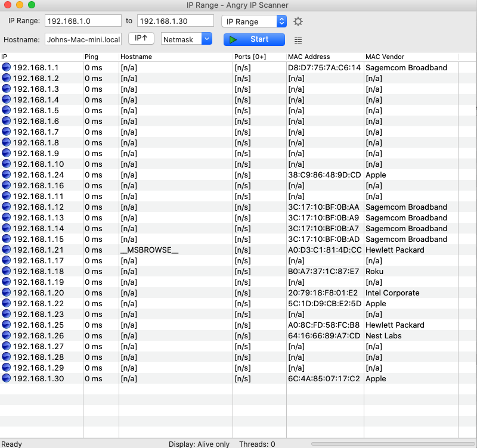
Task: Select the Nest Labs device row
Action: (179, 335)
